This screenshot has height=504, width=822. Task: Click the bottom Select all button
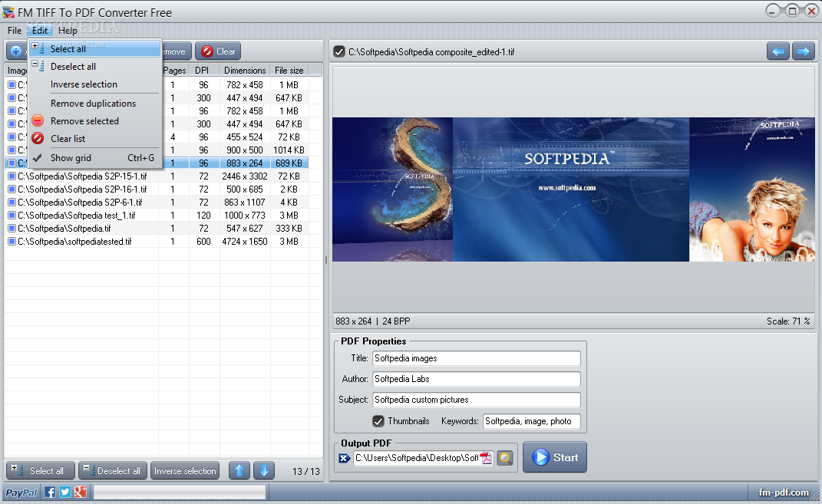click(x=41, y=470)
